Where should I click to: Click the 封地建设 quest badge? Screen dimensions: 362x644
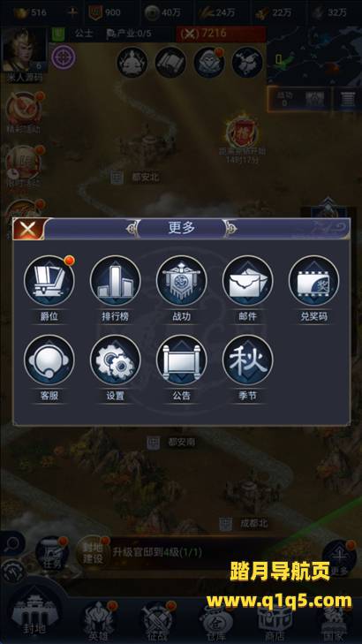tap(93, 552)
